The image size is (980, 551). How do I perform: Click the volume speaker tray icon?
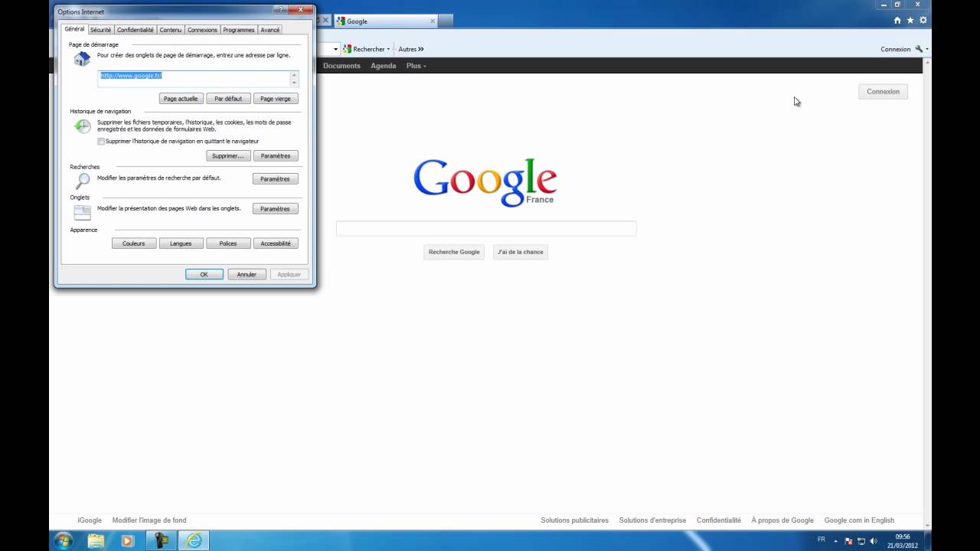[x=874, y=541]
